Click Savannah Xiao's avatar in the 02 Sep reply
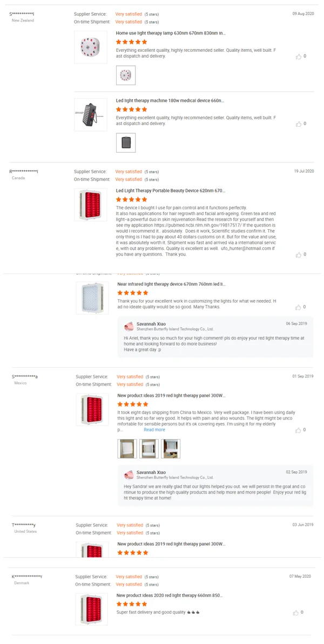 click(x=129, y=475)
